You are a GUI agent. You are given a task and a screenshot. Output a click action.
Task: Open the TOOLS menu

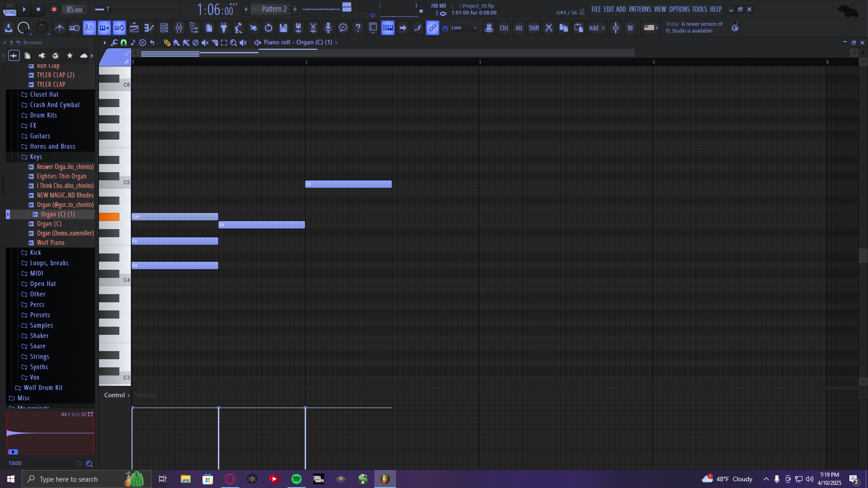(x=699, y=9)
